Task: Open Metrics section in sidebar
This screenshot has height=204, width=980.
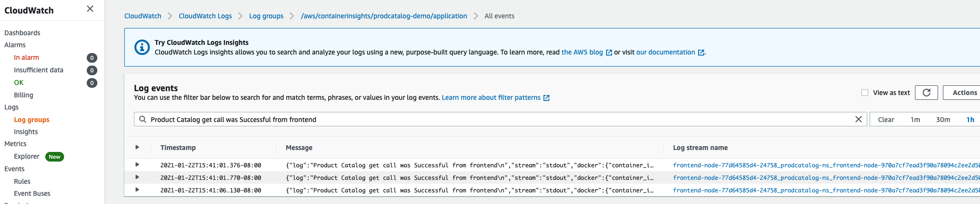Action: coord(15,144)
